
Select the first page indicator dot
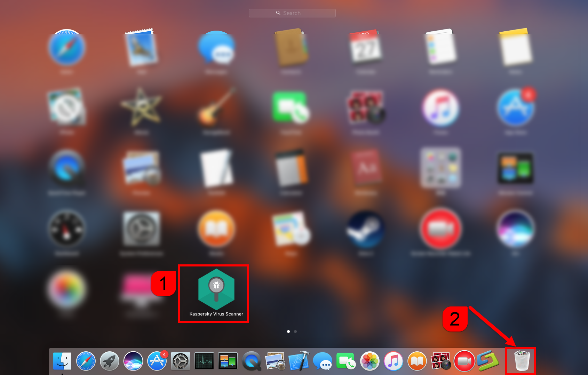tap(288, 332)
